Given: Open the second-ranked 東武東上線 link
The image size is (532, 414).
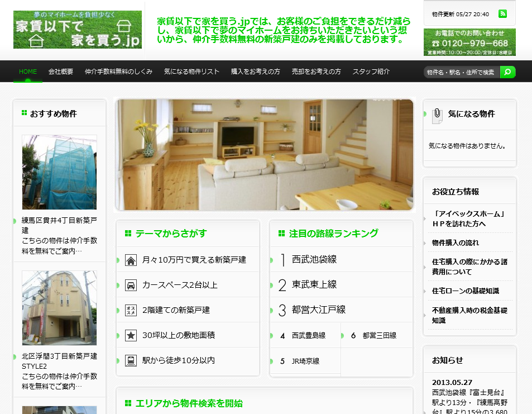Looking at the screenshot, I should pyautogui.click(x=314, y=284).
